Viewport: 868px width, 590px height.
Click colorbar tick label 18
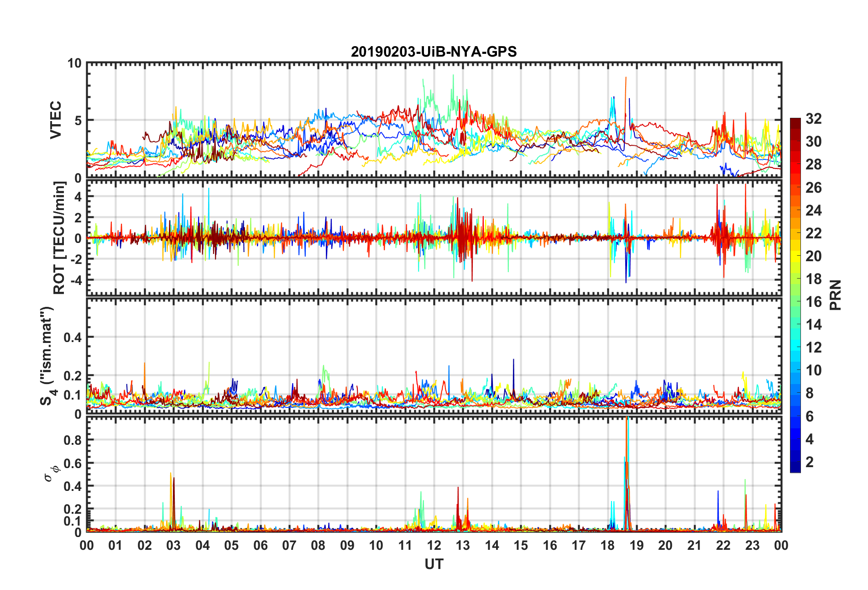point(814,279)
